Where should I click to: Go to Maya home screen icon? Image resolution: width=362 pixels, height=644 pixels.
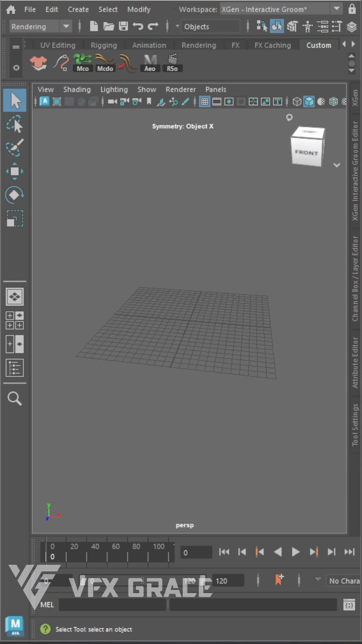(11, 9)
